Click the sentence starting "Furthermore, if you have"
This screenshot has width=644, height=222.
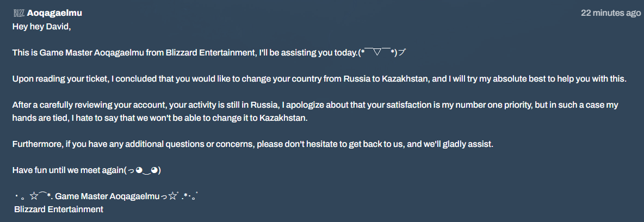point(252,144)
